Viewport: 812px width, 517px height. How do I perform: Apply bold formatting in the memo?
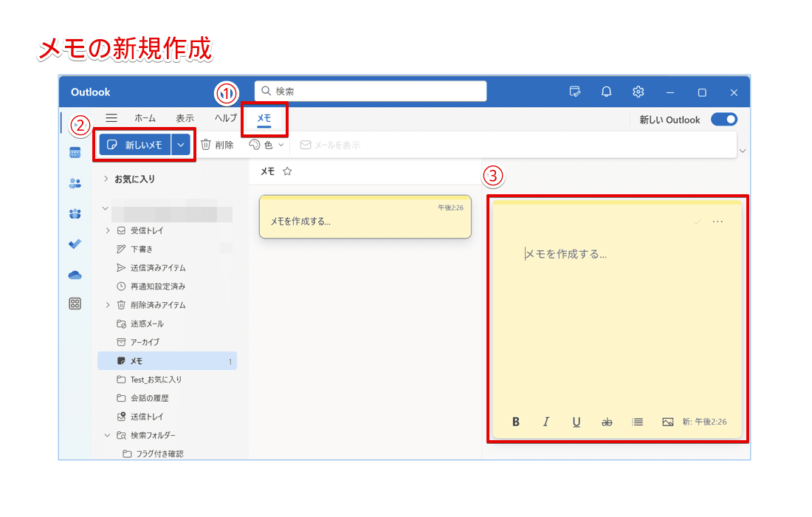(x=516, y=422)
